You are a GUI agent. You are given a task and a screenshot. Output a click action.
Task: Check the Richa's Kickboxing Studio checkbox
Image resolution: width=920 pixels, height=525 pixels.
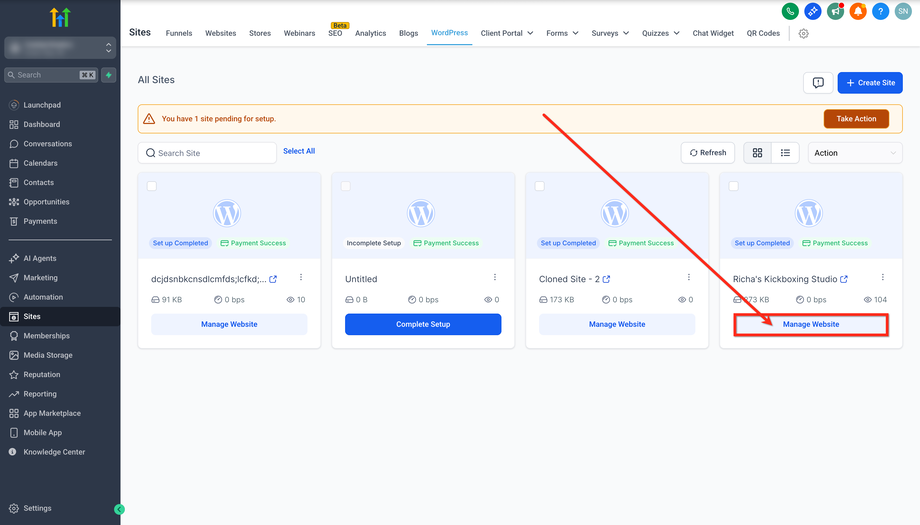click(734, 186)
